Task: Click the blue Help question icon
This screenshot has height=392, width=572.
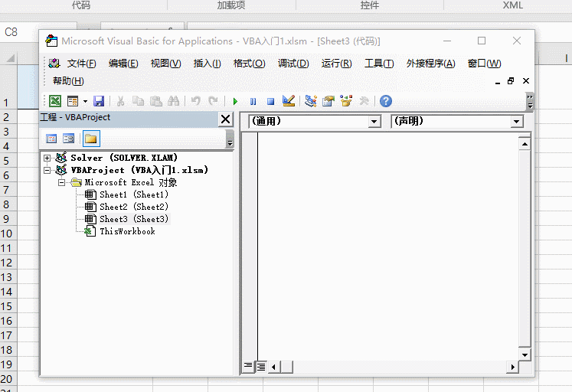Action: (x=386, y=101)
